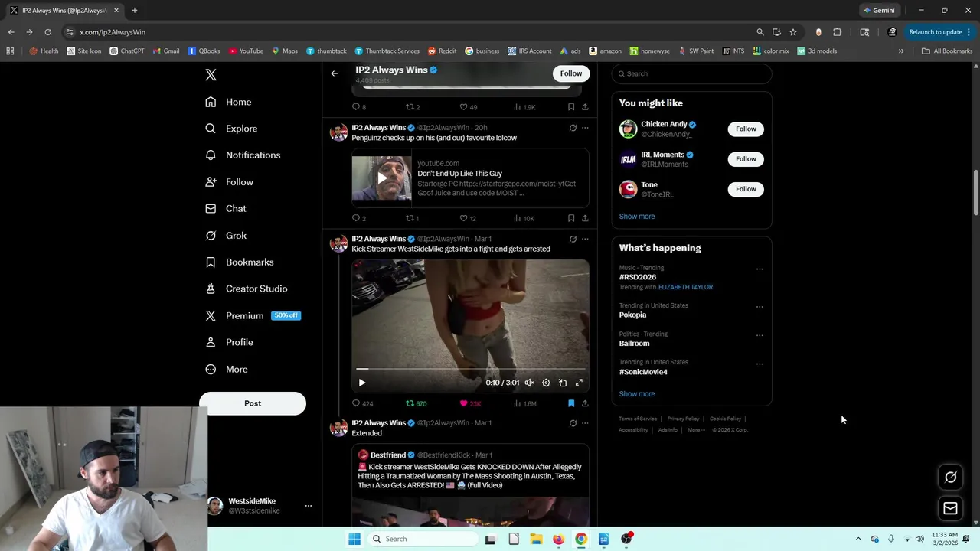Remove bookmark from the arrest post

click(x=571, y=403)
